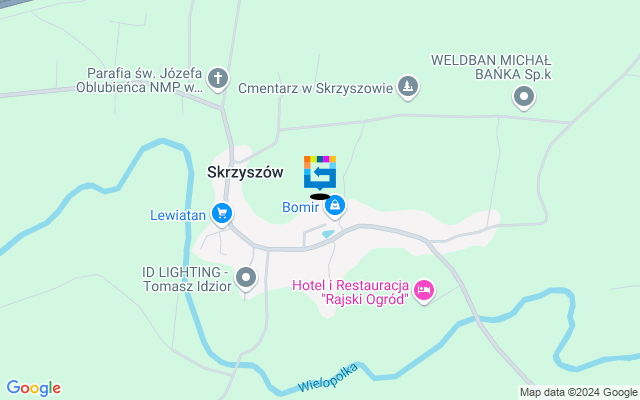The width and height of the screenshot is (640, 400).
Task: Open the Hotel i Restauracja "Rajski Ogród" label
Action: click(351, 292)
